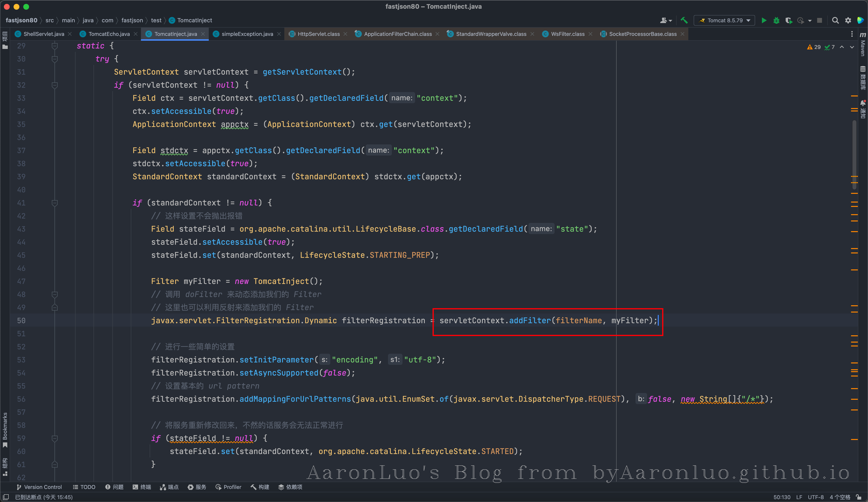
Task: Start debugging with the green bug icon
Action: pos(776,20)
